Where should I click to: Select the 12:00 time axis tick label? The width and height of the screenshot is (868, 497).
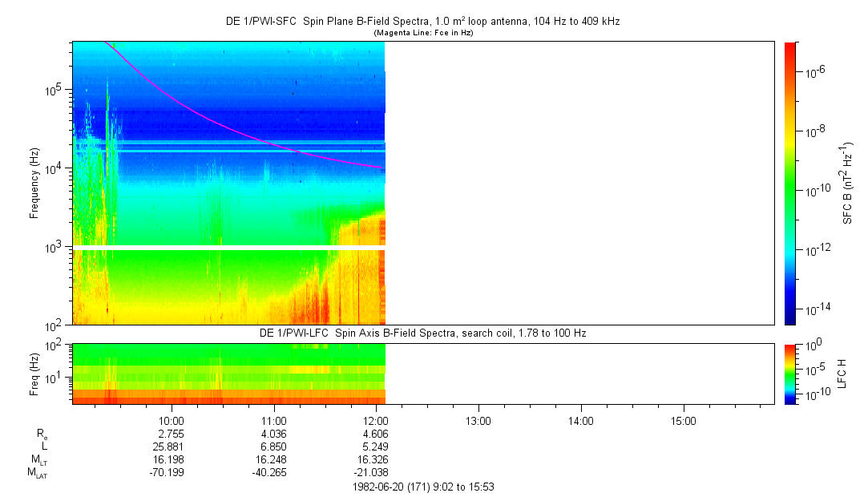pyautogui.click(x=376, y=419)
